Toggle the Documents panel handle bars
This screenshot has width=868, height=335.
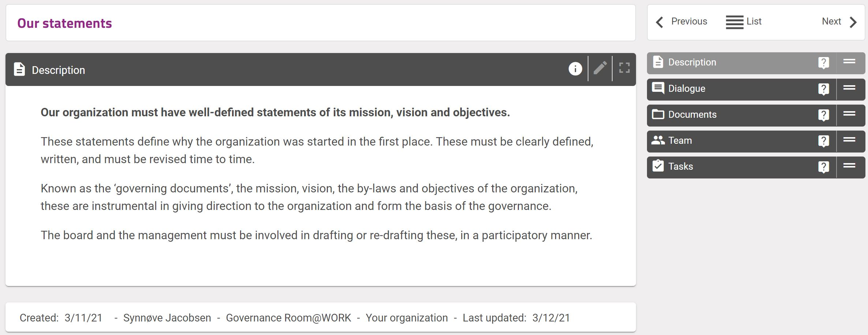coord(849,114)
